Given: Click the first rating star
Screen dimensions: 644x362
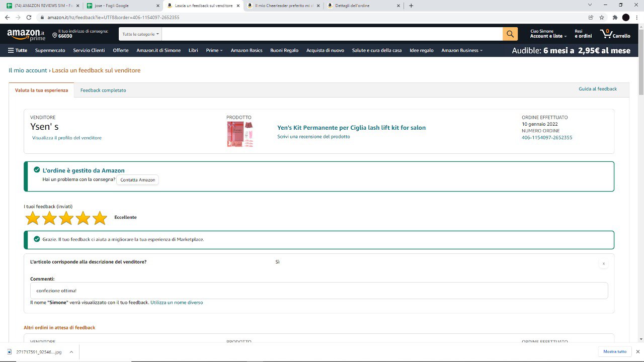Looking at the screenshot, I should pyautogui.click(x=33, y=218).
